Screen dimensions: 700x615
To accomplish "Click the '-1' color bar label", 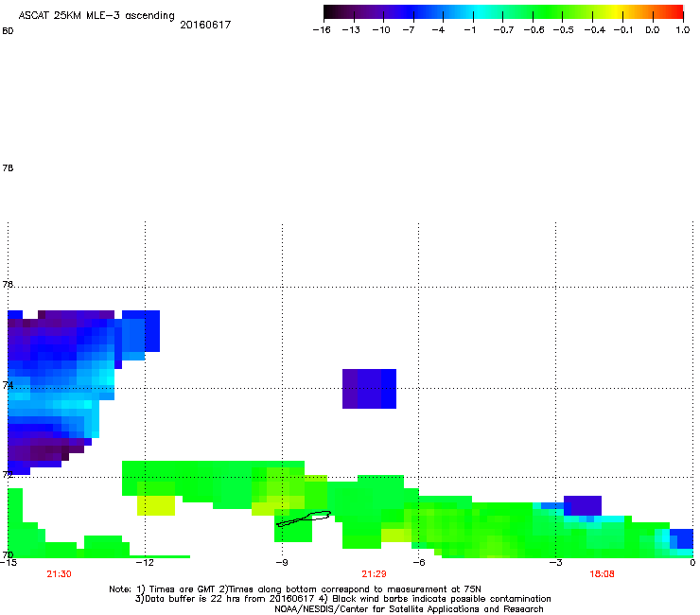I will click(x=469, y=30).
